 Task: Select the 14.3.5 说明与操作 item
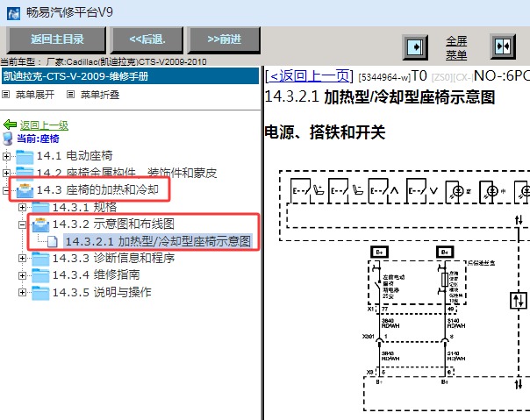click(102, 292)
